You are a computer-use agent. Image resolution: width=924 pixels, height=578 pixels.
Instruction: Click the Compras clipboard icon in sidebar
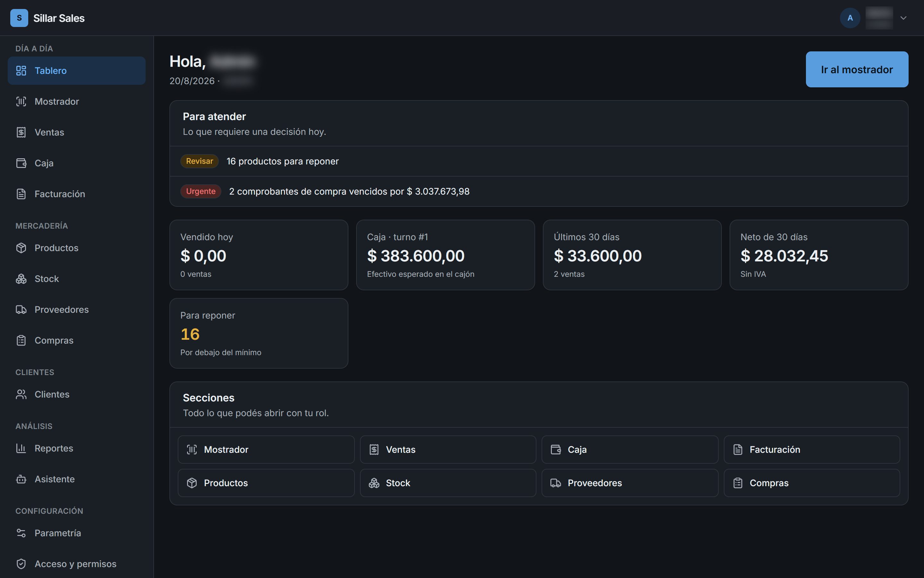[x=21, y=341]
